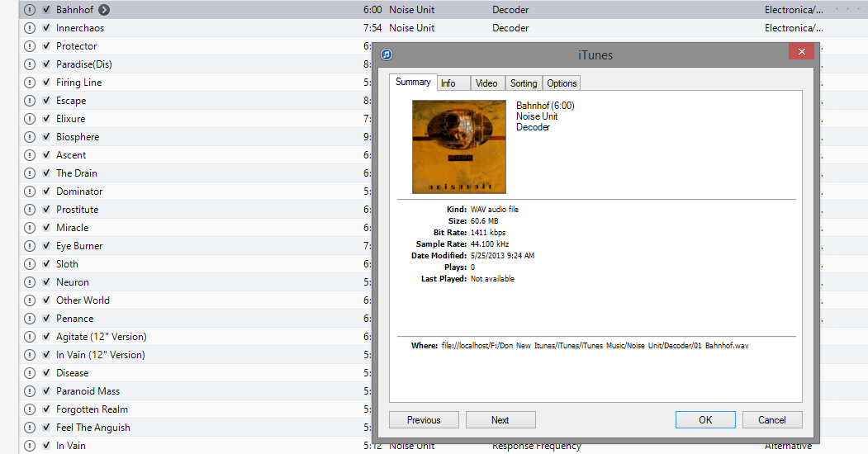Open the Video tab

[x=488, y=83]
